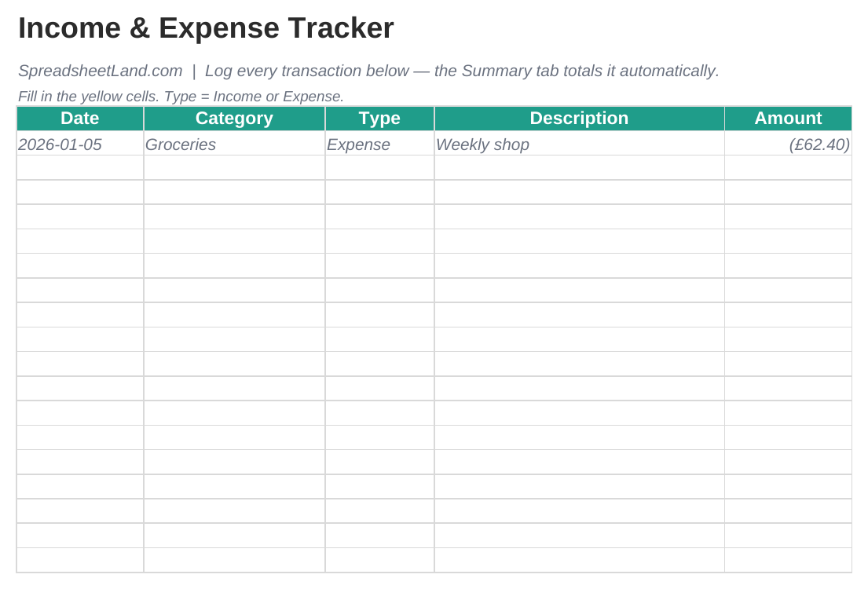
Task: Select the Description column header
Action: 579,119
